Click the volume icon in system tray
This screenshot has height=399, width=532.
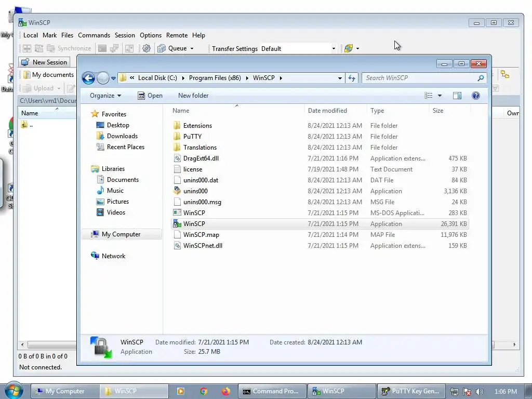[479, 392]
